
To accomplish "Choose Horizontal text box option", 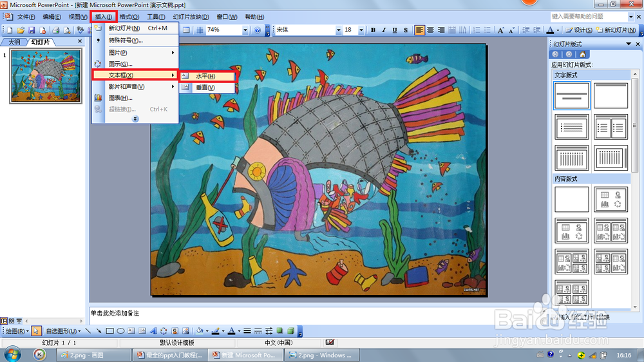I will pos(207,76).
